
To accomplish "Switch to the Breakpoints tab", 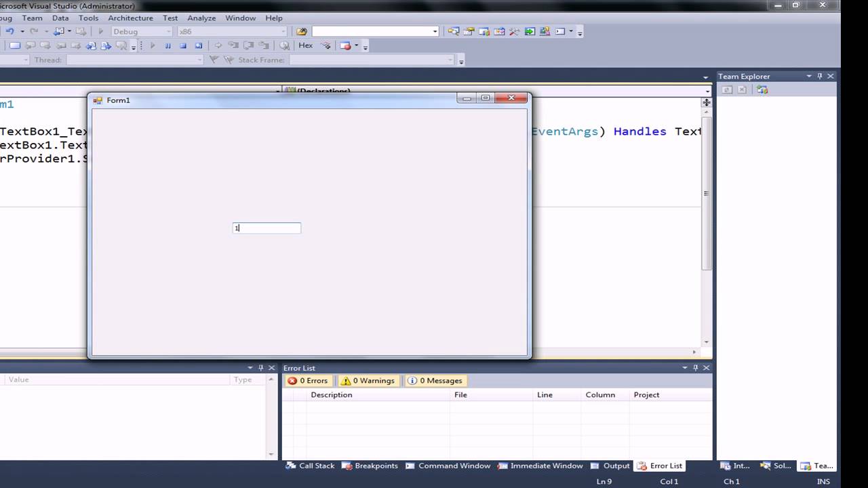I will [370, 466].
